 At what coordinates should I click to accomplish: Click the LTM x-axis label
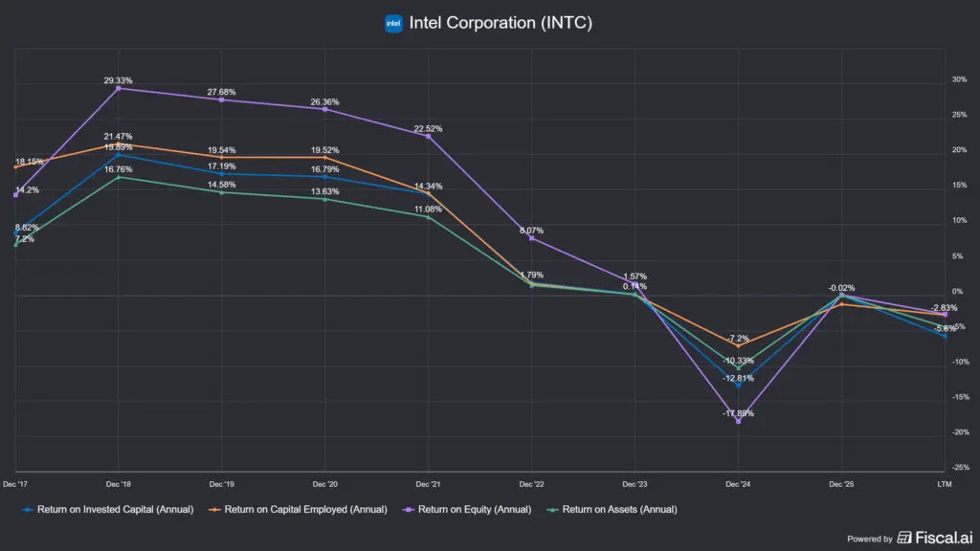pos(945,484)
